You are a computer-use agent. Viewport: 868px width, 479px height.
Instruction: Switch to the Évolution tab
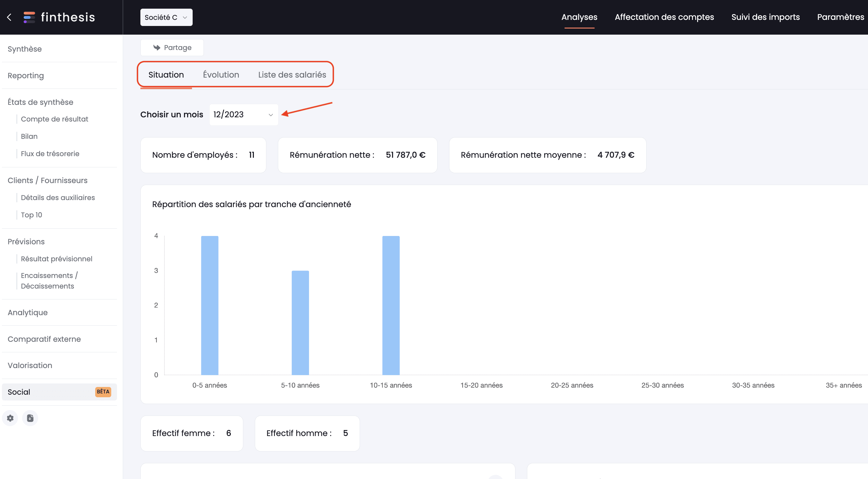click(x=221, y=74)
